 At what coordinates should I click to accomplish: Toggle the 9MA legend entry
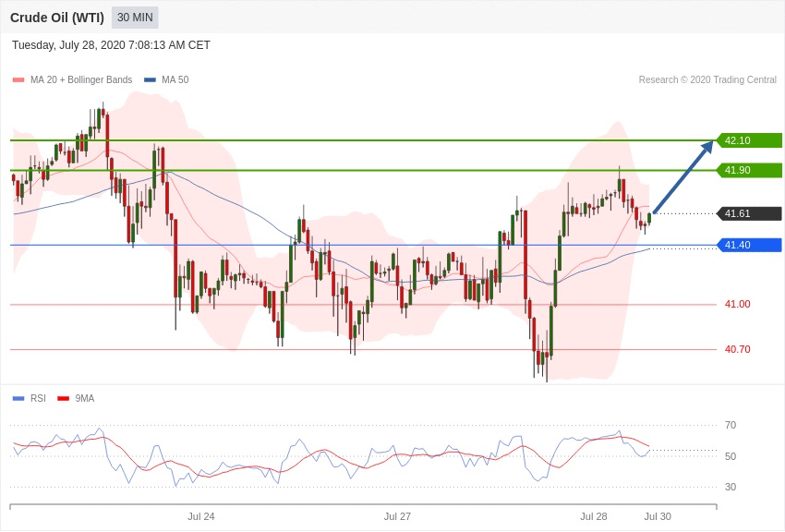point(76,398)
